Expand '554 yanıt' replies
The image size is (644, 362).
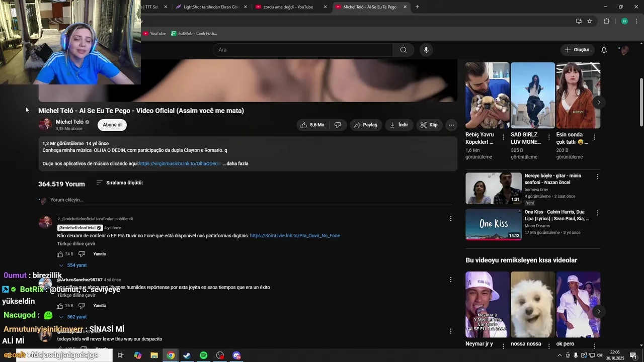72,265
